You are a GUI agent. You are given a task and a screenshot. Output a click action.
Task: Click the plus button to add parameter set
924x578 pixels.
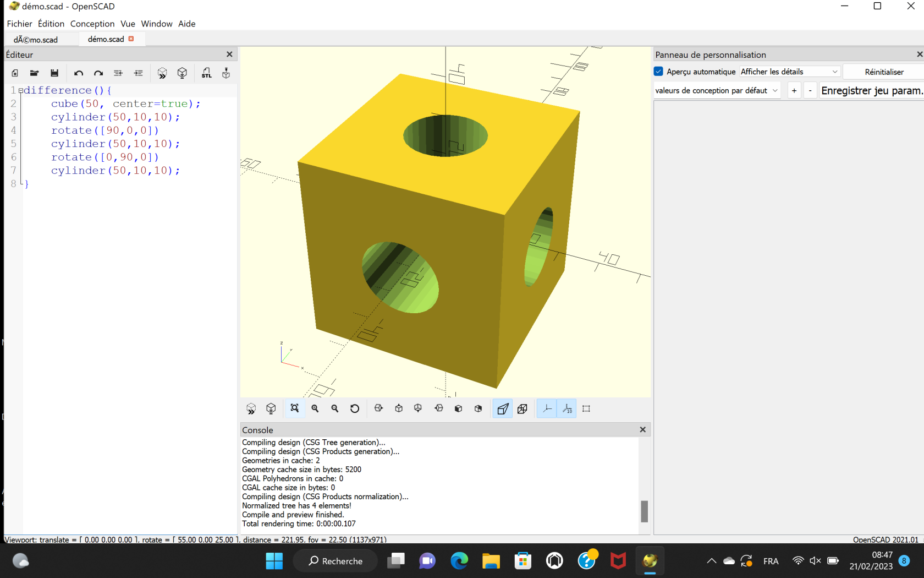point(794,90)
